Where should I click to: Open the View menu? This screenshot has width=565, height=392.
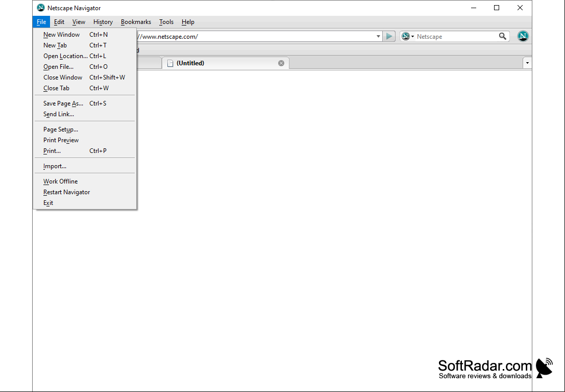point(79,22)
